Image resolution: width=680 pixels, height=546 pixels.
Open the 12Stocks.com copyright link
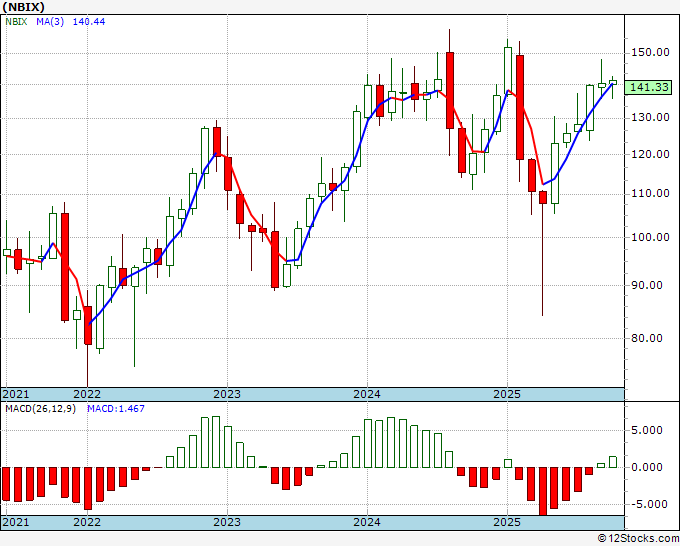pos(638,539)
